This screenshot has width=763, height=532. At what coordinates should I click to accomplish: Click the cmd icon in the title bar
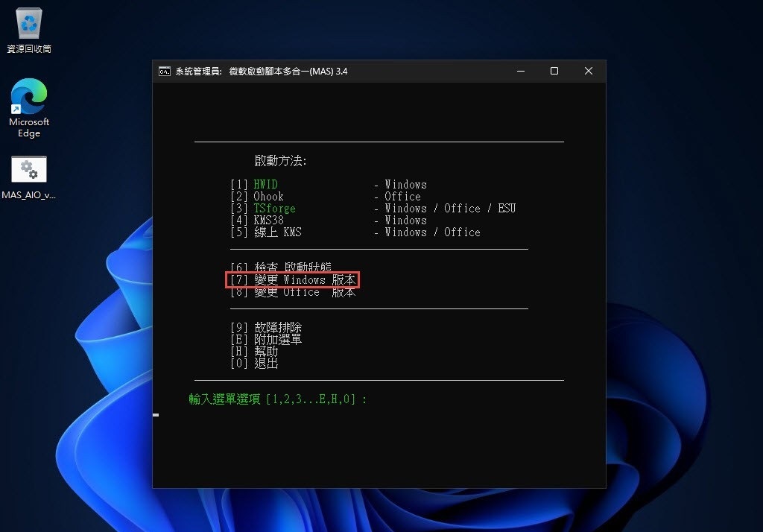[165, 72]
